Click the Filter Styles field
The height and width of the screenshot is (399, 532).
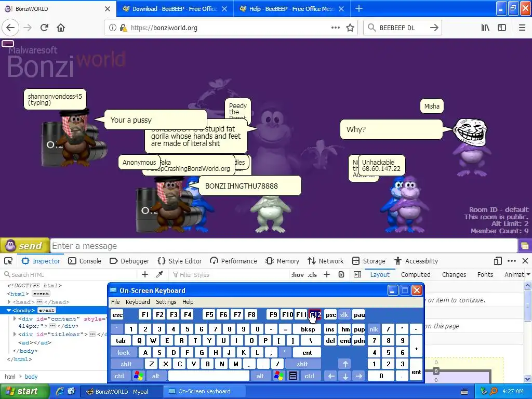click(229, 274)
